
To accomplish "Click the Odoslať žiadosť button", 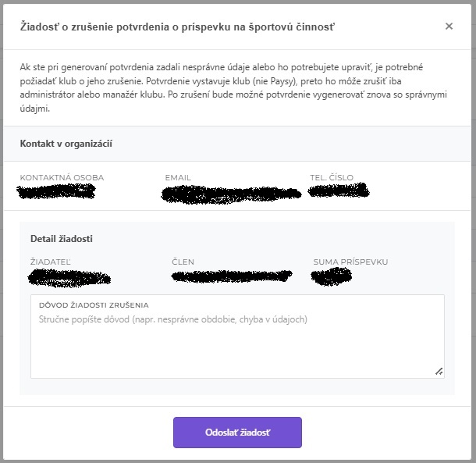I will pos(237,432).
